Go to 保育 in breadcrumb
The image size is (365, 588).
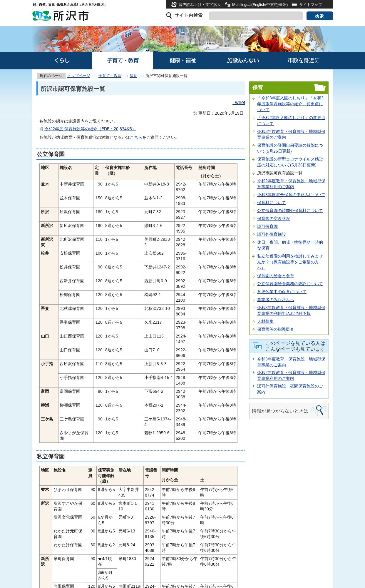click(x=133, y=76)
